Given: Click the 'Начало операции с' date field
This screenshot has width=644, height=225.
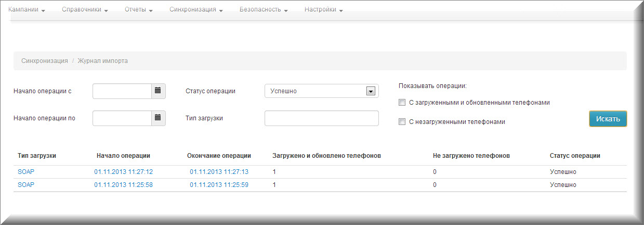Looking at the screenshot, I should coord(122,91).
